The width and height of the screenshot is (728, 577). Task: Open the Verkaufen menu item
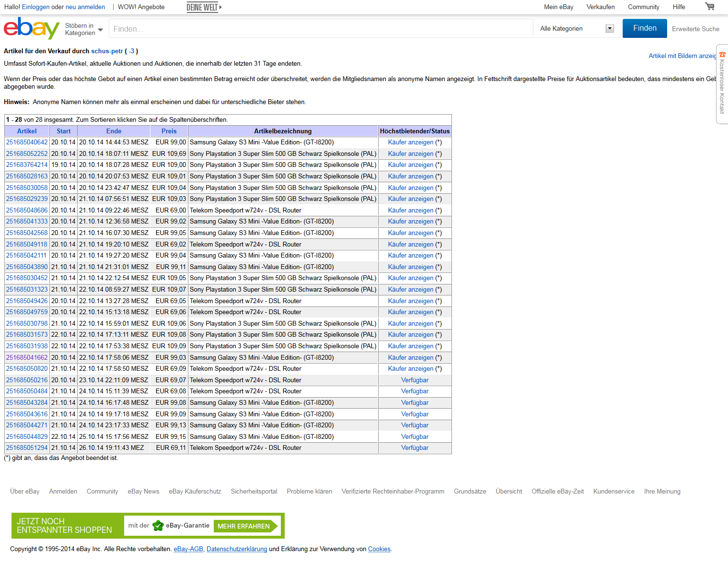(x=601, y=7)
